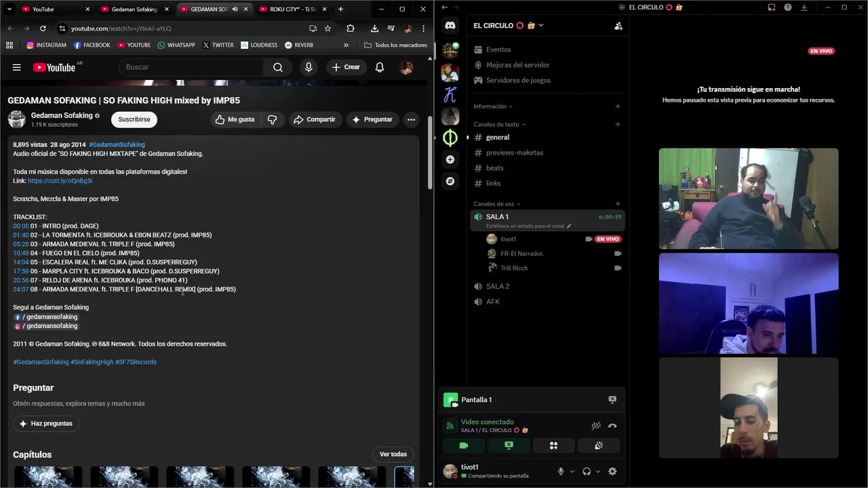Viewport: 868px width, 488px height.
Task: Mute Discord microphone
Action: point(561,471)
